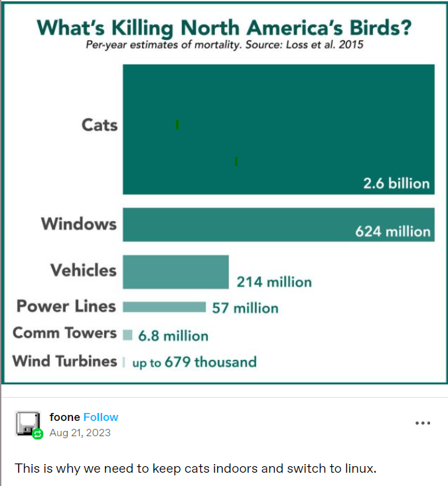Screen dimensions: 448x486
Task: Click the chart title about North America's birds
Action: tap(224, 28)
